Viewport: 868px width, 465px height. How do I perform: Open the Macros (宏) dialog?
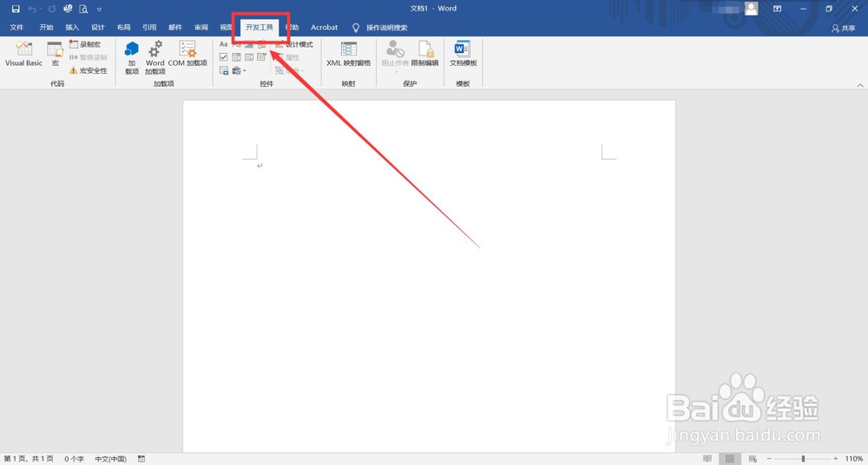click(x=55, y=54)
